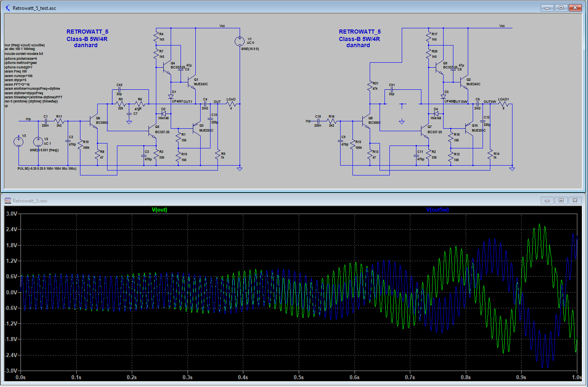The image size is (588, 387).
Task: Select the Q6 BC550C input transistor
Action: pos(94,121)
